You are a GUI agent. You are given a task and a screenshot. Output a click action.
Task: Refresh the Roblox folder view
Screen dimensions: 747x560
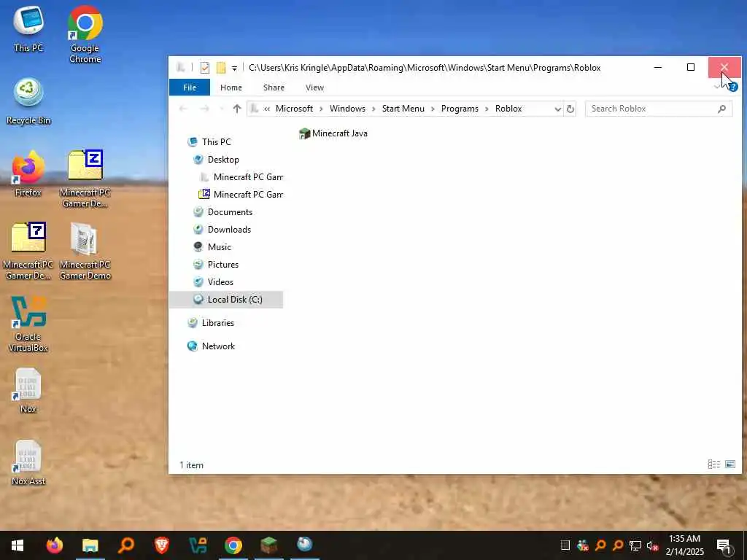(x=570, y=109)
